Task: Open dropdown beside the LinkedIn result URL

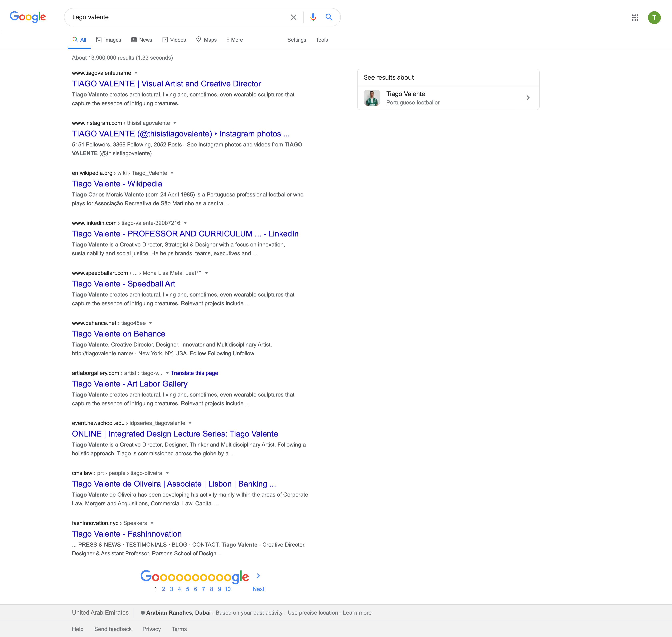Action: pyautogui.click(x=185, y=223)
